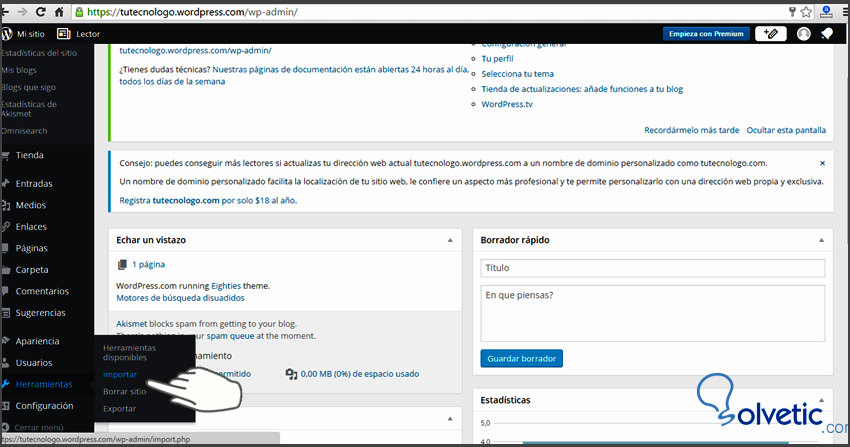Collapse the Borrador rápido panel
Screen dimensions: 850x447
click(821, 240)
